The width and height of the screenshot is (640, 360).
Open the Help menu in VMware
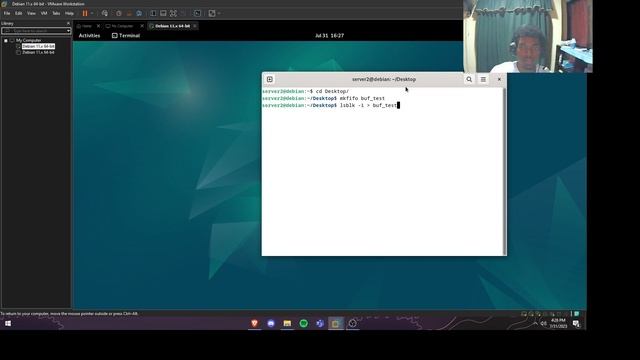(69, 13)
